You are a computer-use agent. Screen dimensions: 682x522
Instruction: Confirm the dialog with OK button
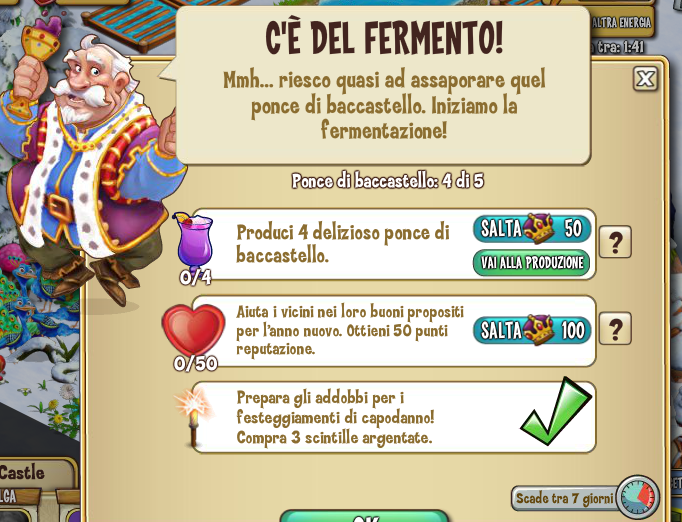364,517
